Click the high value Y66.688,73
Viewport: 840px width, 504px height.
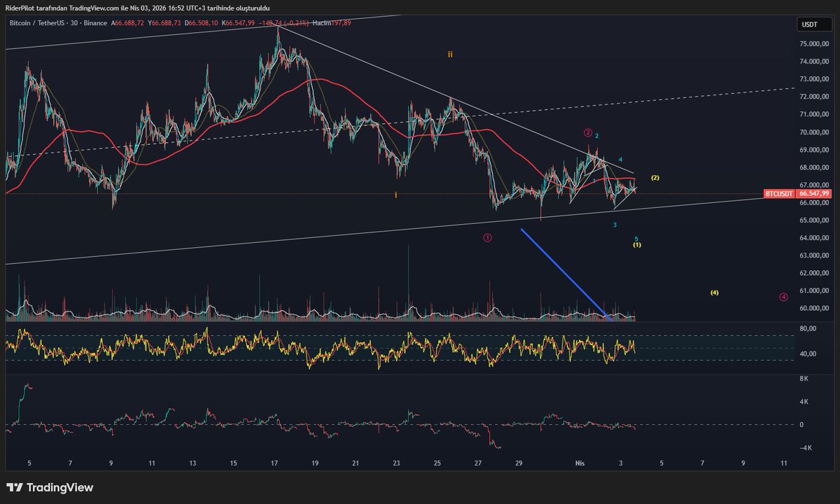(x=166, y=23)
